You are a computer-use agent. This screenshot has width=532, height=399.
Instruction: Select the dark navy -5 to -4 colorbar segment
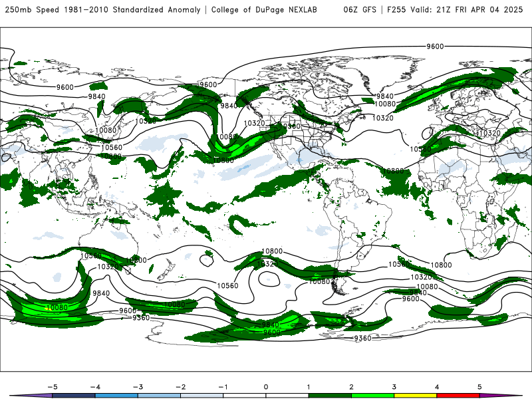[x=74, y=396]
